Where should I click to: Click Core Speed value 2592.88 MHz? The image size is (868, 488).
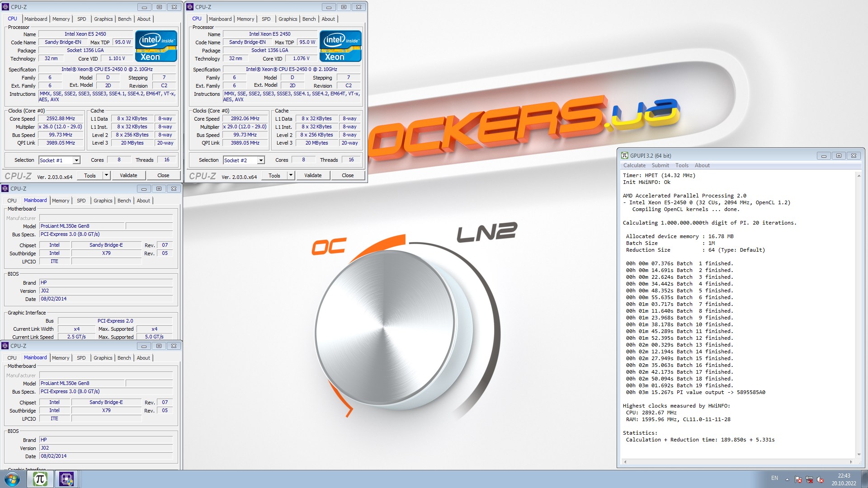coord(61,118)
